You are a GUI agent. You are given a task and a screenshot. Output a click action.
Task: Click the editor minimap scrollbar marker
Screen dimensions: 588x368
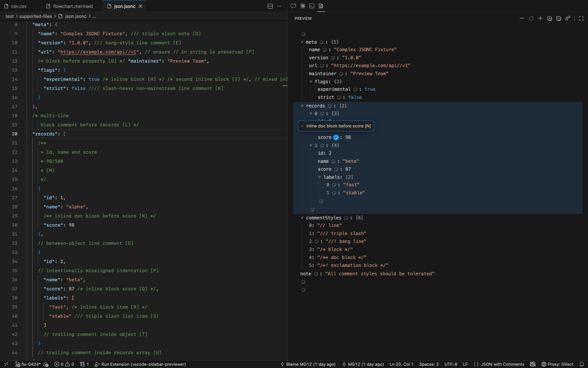point(285,86)
